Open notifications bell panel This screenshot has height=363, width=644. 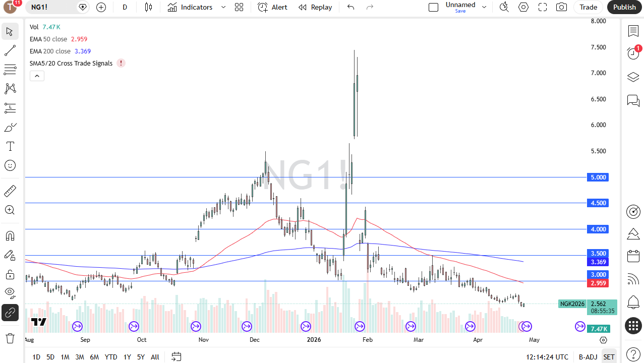click(633, 302)
